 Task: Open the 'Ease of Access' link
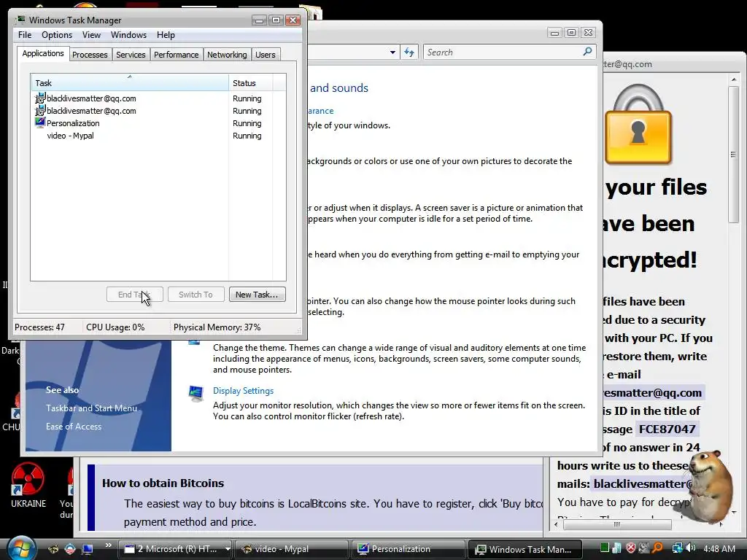click(74, 427)
